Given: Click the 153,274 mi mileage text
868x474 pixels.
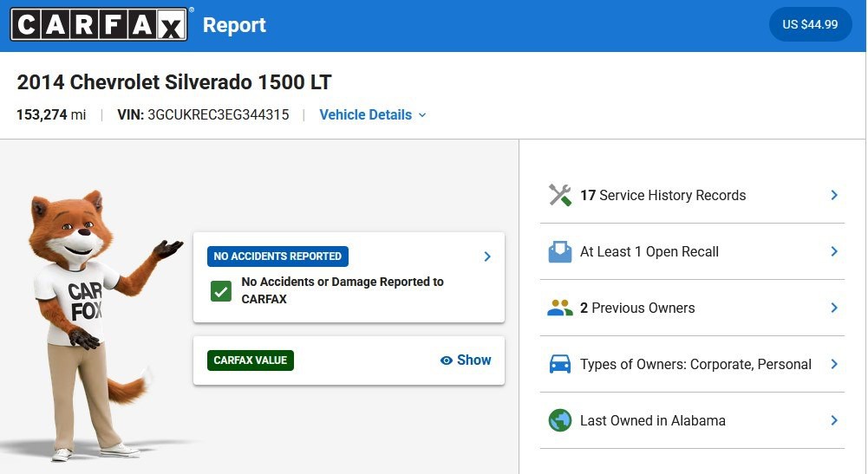Looking at the screenshot, I should (x=51, y=114).
